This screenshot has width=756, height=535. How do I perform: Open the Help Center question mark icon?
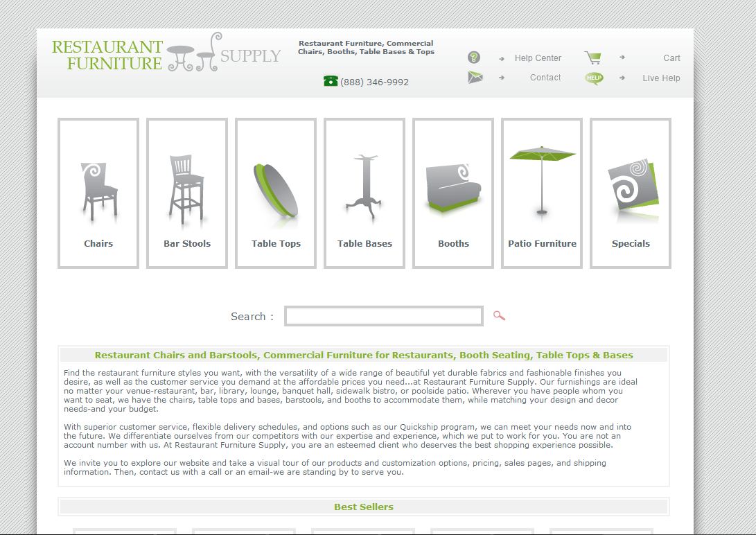(x=473, y=57)
